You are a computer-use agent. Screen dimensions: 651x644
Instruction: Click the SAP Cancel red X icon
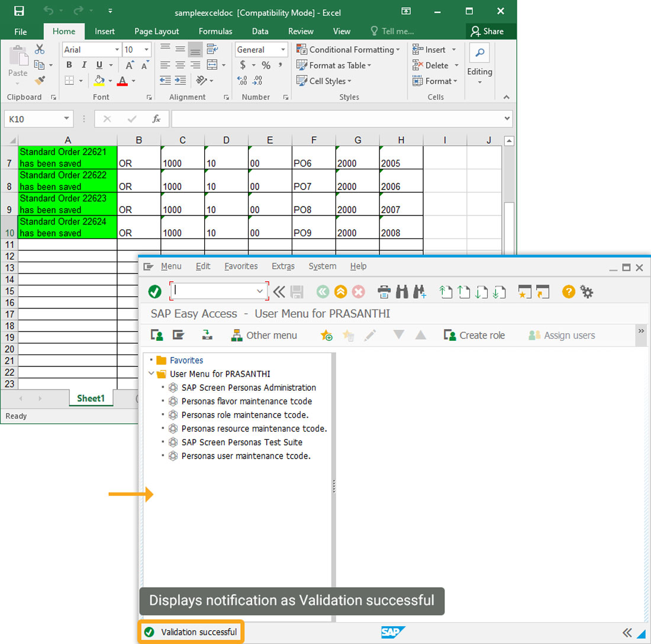tap(358, 291)
